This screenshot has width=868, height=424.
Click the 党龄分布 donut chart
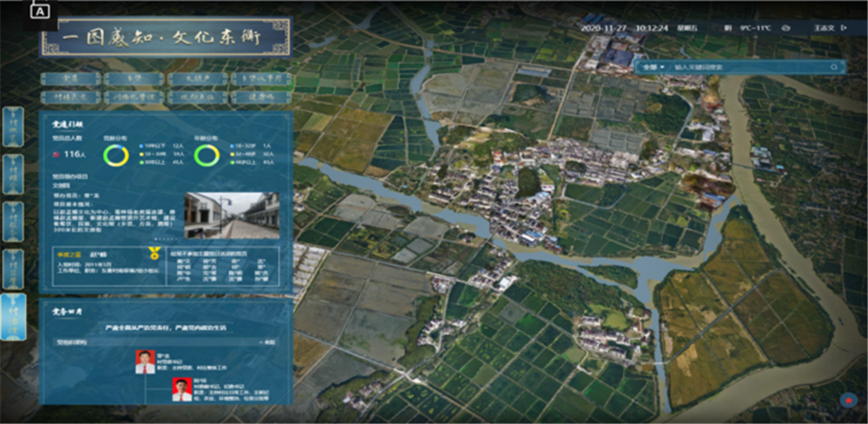click(115, 156)
